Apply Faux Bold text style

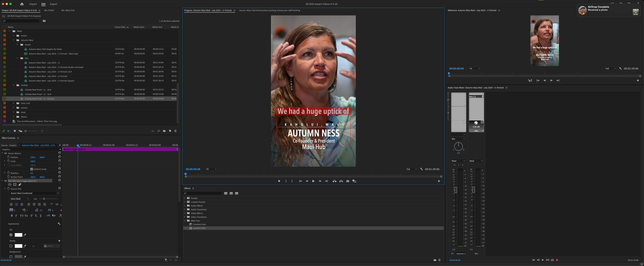[11, 216]
